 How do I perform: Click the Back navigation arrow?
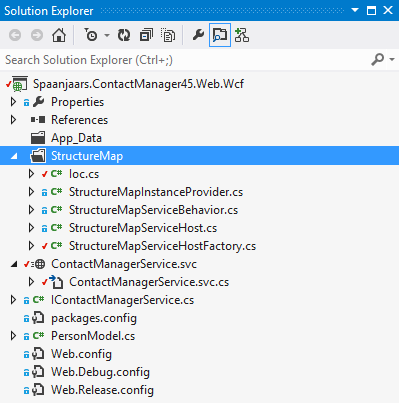(15, 35)
